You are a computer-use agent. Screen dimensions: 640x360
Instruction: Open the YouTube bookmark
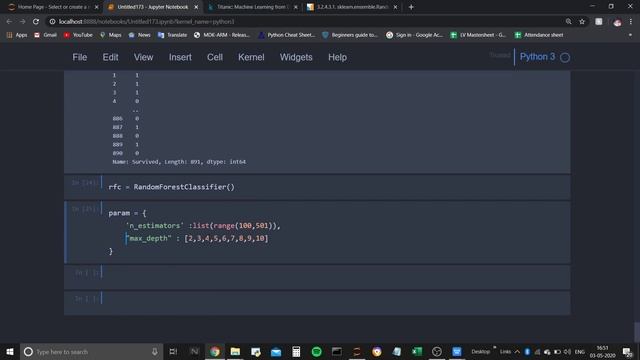[78, 35]
